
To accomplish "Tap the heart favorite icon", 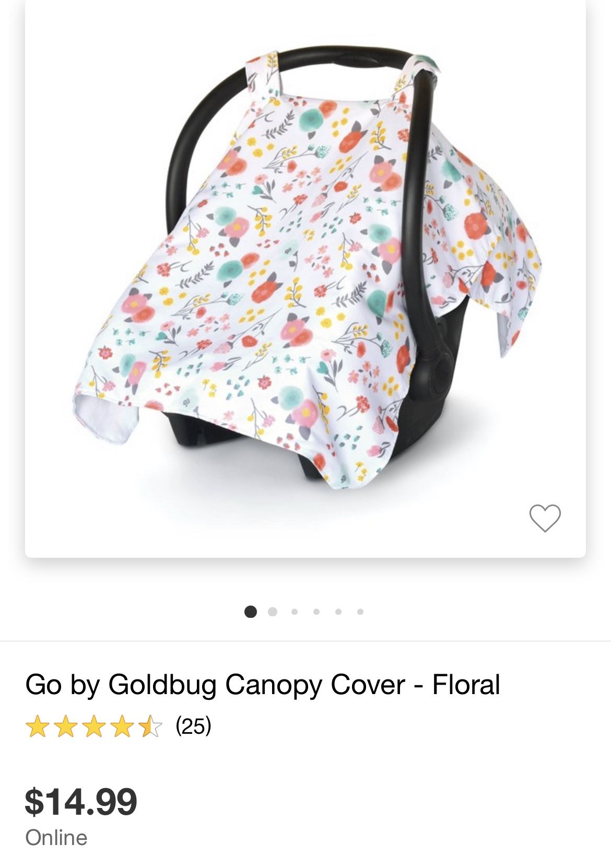I will [545, 518].
